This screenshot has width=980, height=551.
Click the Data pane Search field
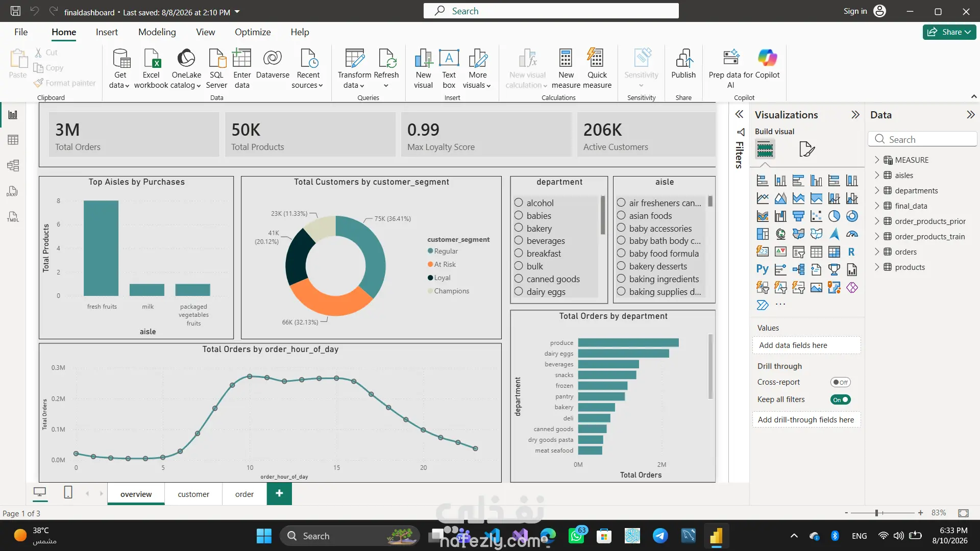(x=922, y=139)
